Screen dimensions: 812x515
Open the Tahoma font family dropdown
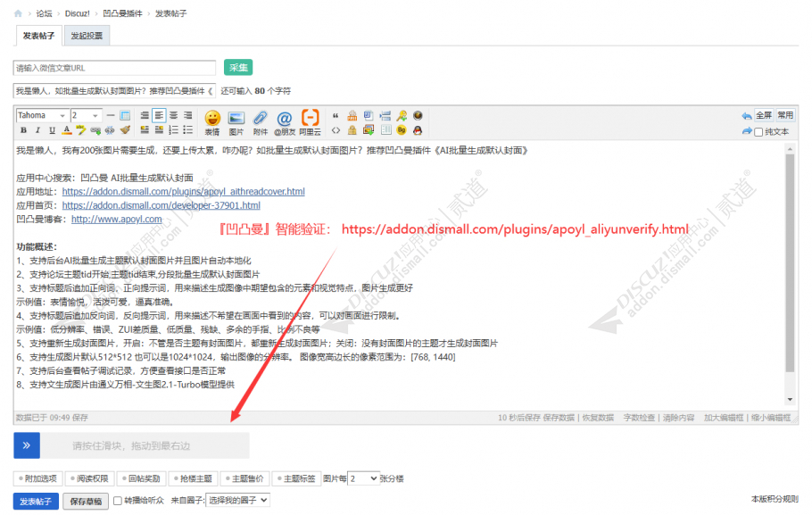tap(43, 115)
